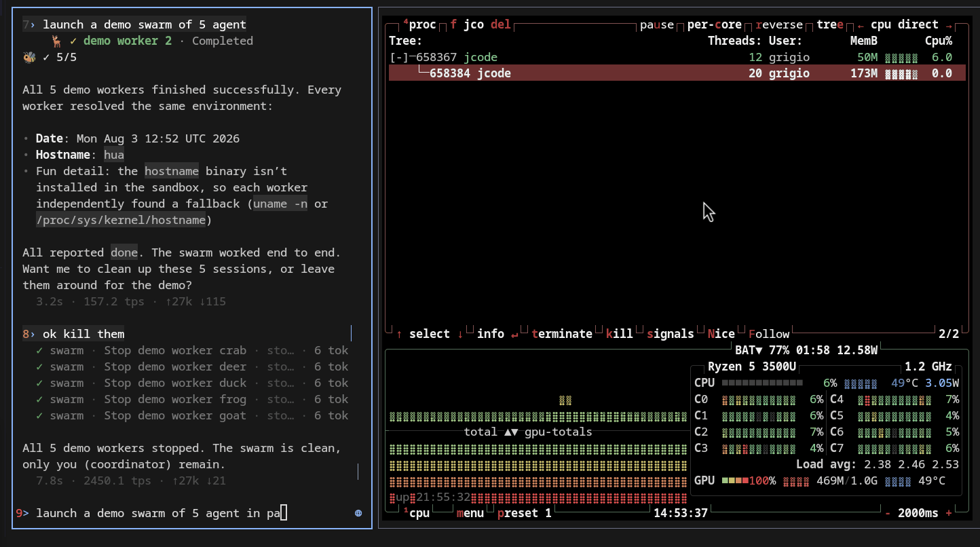Click the Cpu% column header
This screenshot has height=547, width=980.
tap(939, 41)
